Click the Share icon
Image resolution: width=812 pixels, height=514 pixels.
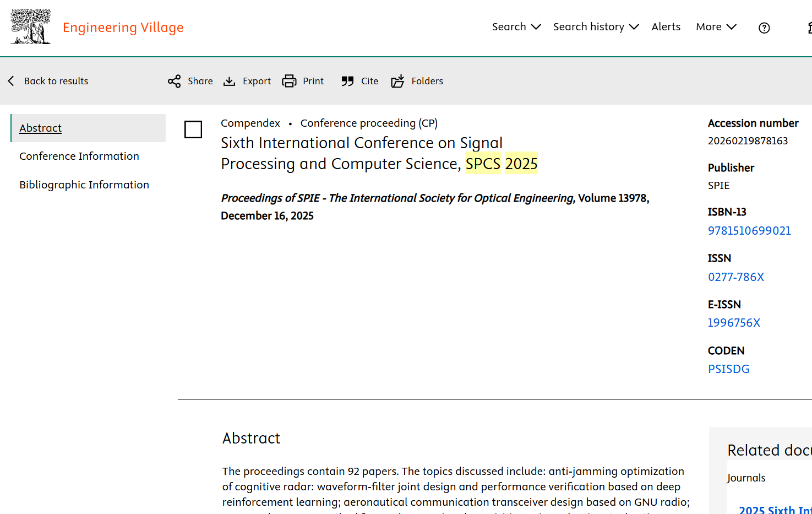point(175,82)
